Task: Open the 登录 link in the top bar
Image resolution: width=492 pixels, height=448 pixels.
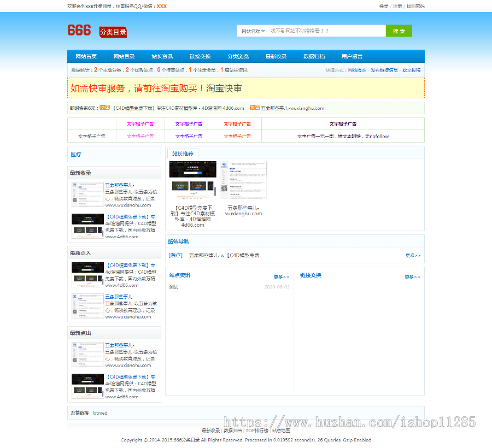Action: tap(383, 6)
